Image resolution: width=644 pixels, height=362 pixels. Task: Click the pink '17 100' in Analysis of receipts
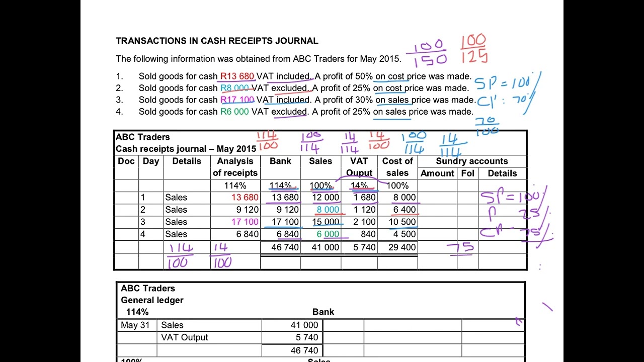[245, 222]
